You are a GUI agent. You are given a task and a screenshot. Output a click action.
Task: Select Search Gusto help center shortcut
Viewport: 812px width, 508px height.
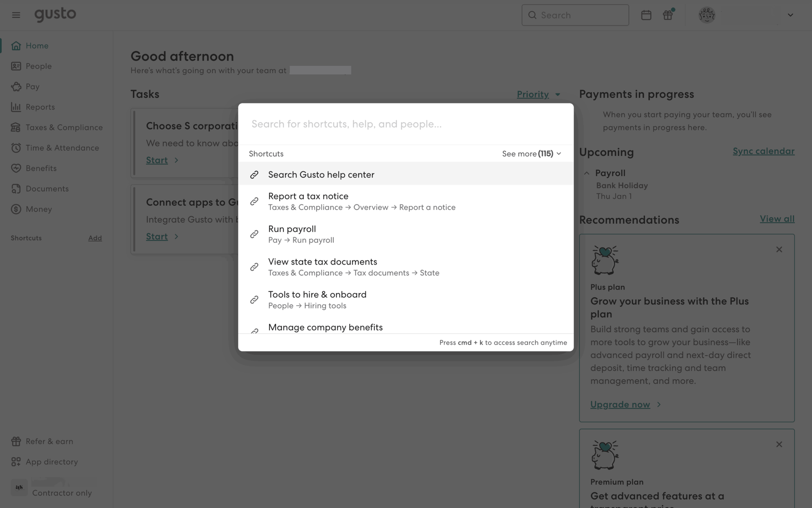coord(406,174)
